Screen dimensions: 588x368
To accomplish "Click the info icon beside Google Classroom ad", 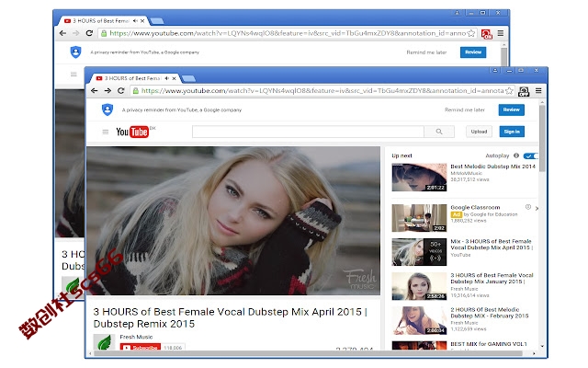I will [528, 207].
